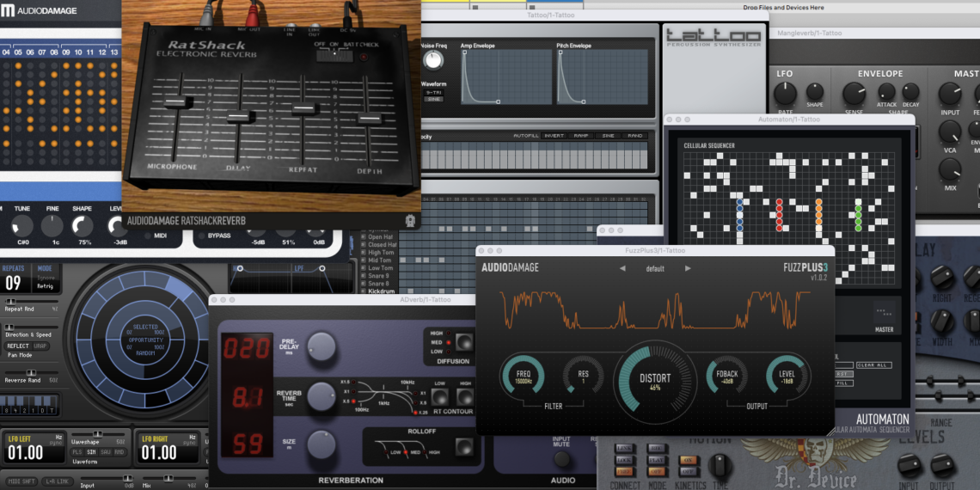The image size is (980, 490).
Task: Click the REVERB TIME knob in ADverb
Action: point(322,396)
